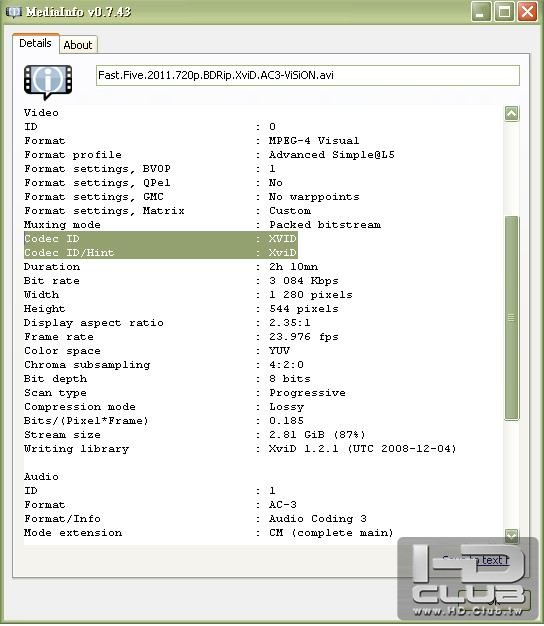
Task: Click the 'Format settings, QPel' label
Action: pos(97,183)
